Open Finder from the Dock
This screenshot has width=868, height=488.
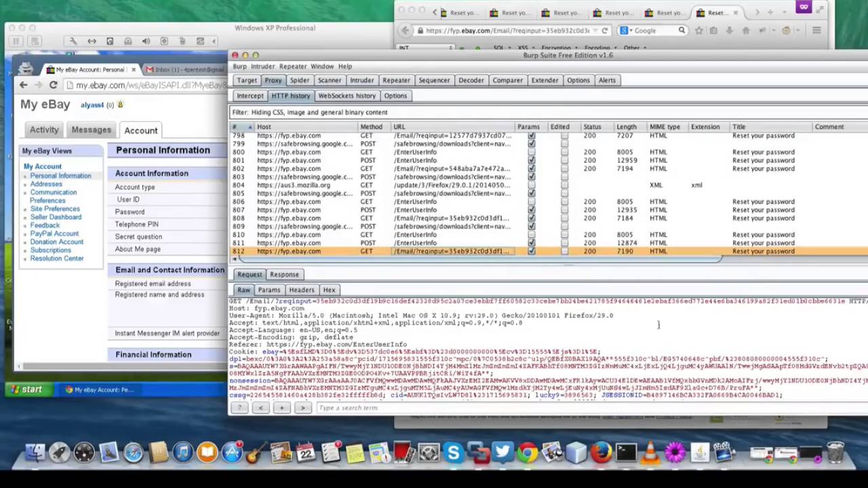[35, 452]
